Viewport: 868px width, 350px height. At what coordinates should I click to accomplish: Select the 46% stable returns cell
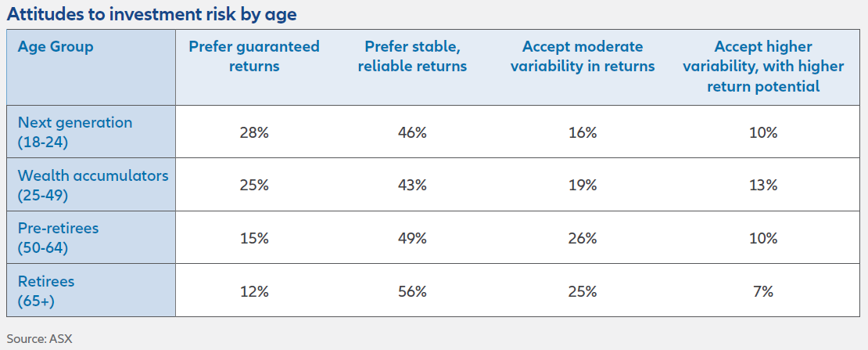coord(412,133)
